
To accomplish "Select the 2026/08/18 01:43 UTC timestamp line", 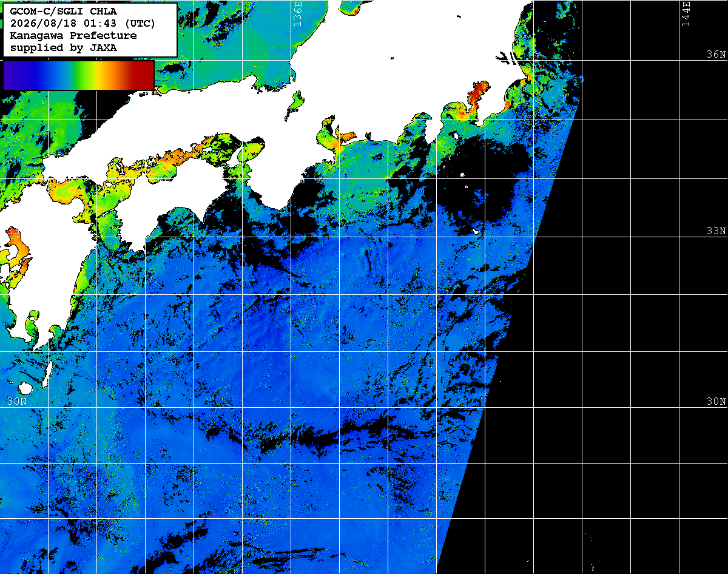I will (83, 23).
